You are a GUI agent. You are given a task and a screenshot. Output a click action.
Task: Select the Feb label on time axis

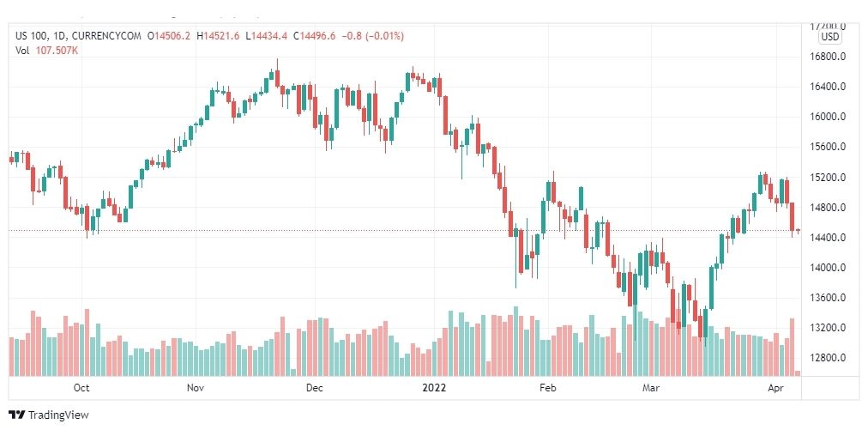(x=547, y=388)
